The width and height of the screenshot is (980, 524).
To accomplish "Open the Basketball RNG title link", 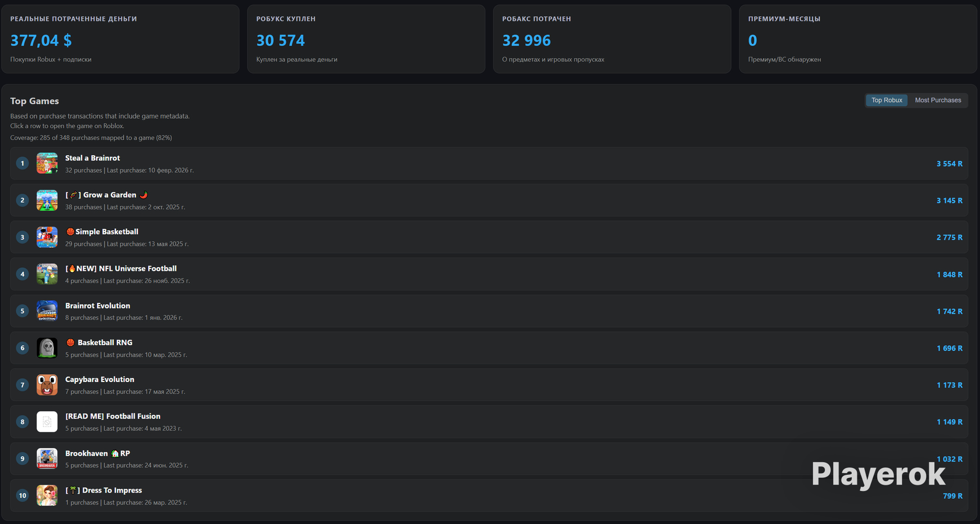I will pyautogui.click(x=99, y=342).
